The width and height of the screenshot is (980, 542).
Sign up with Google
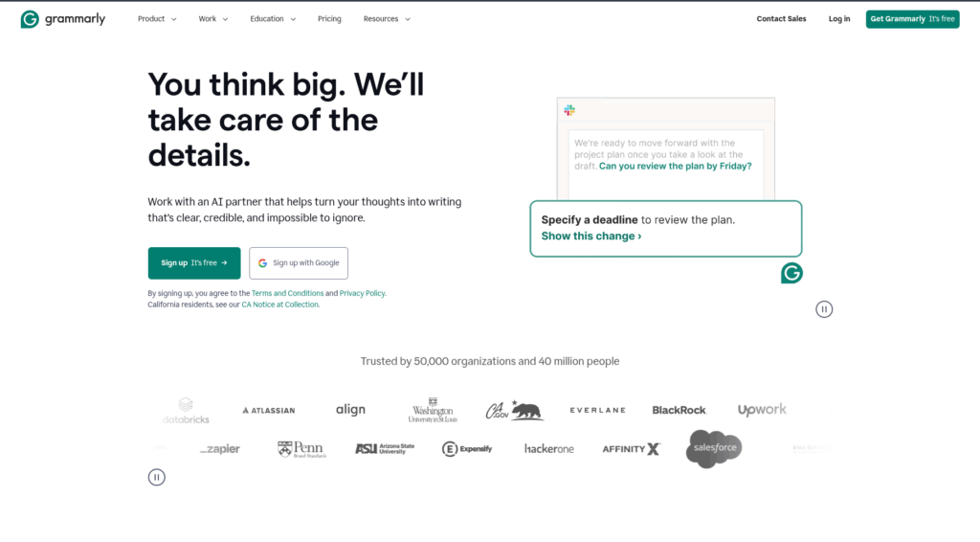point(299,263)
